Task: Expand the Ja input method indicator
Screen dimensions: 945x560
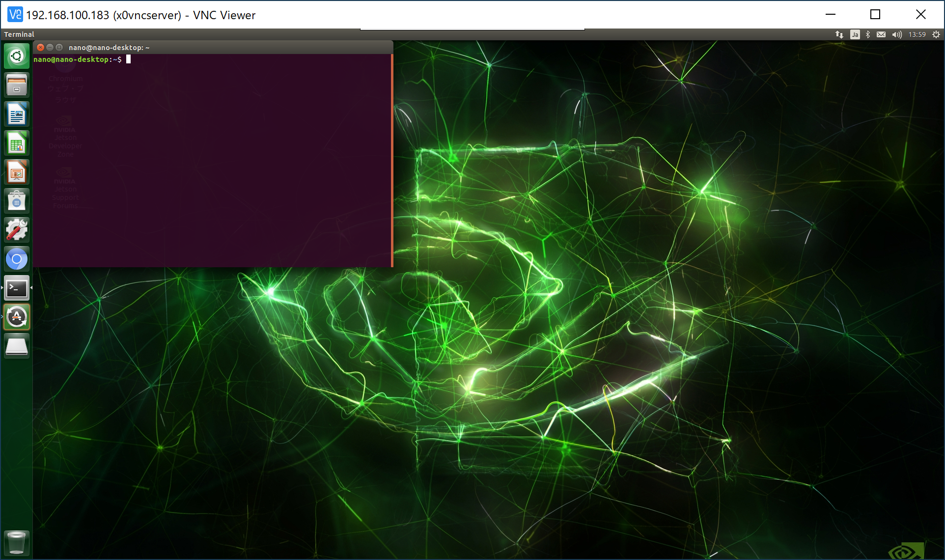Action: [x=855, y=34]
